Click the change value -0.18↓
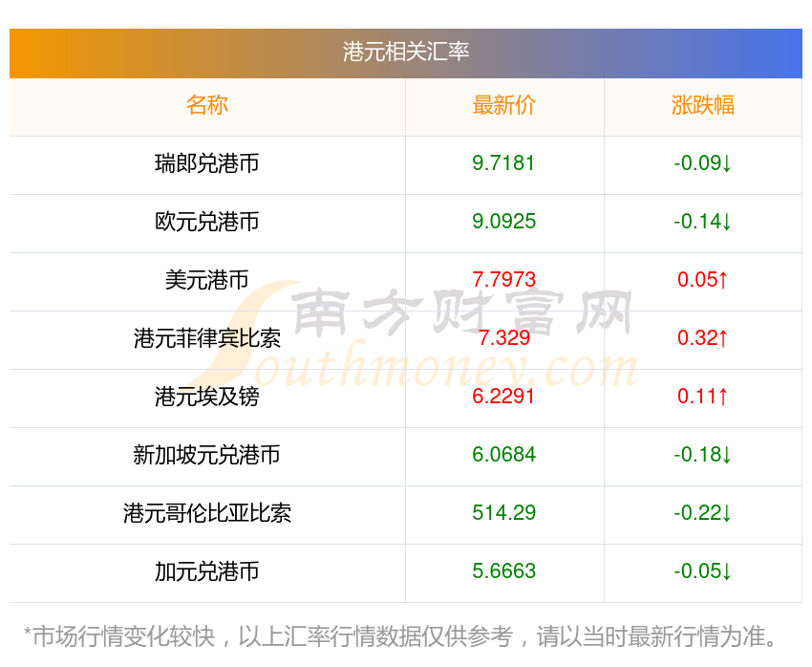Viewport: 812px width, 667px height. pos(702,455)
